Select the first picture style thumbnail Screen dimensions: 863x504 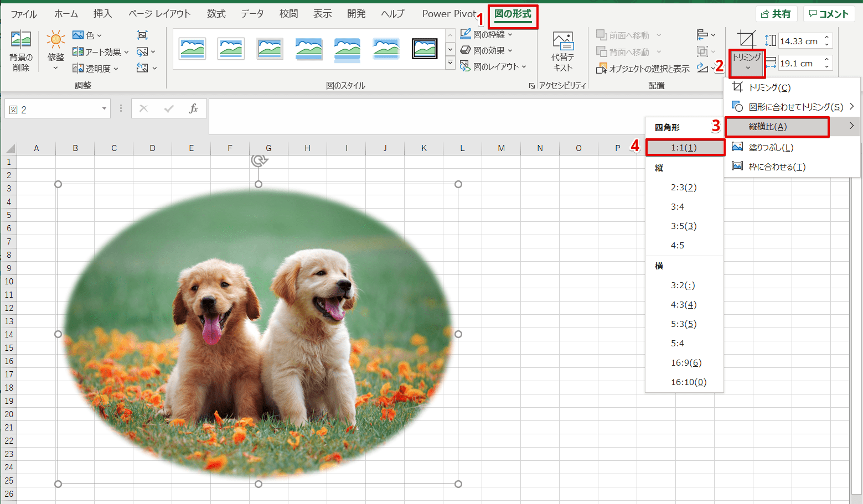[193, 49]
